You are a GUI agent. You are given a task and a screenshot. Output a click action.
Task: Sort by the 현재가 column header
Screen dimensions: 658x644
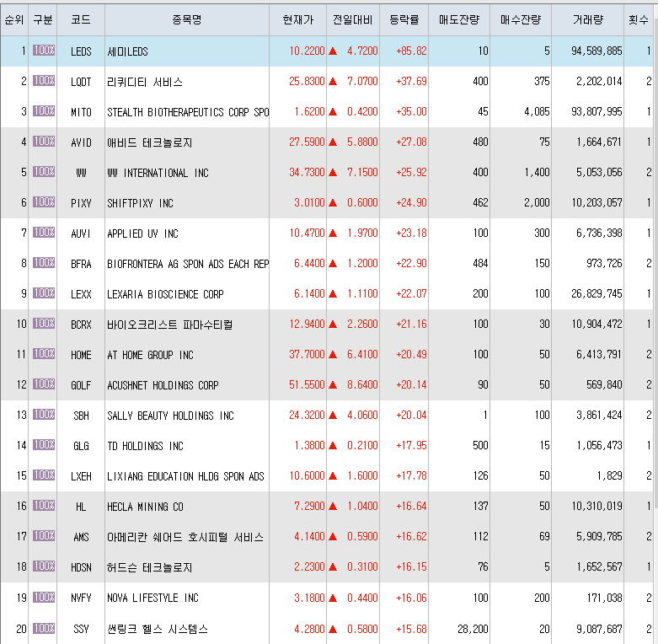click(x=298, y=19)
